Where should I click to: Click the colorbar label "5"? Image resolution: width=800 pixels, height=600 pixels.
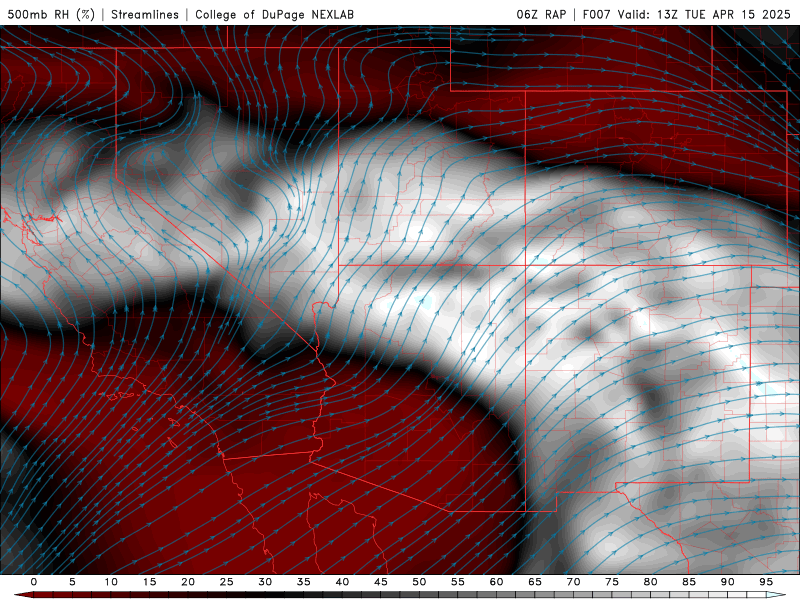click(x=72, y=582)
